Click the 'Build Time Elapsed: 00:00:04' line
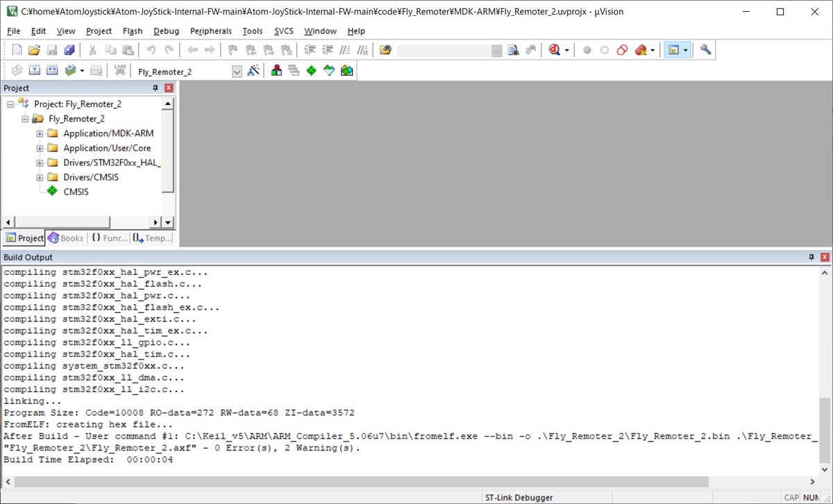 coord(88,460)
